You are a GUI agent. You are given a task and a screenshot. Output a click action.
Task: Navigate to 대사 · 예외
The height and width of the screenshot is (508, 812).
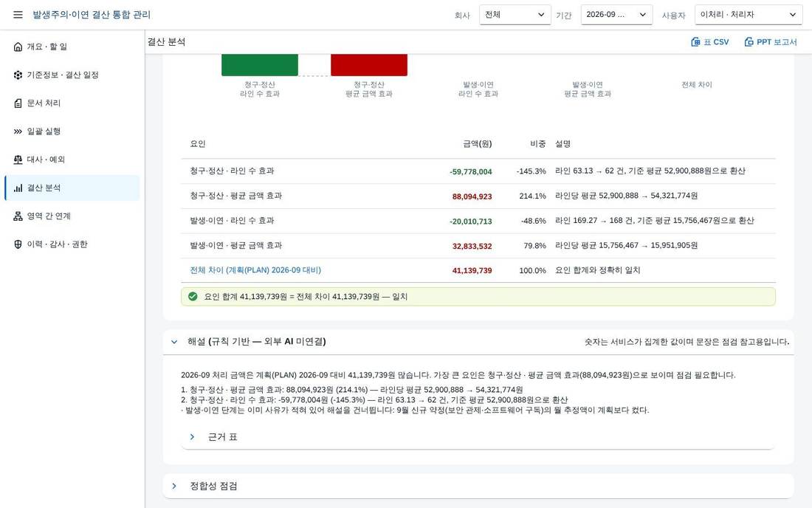(x=72, y=159)
